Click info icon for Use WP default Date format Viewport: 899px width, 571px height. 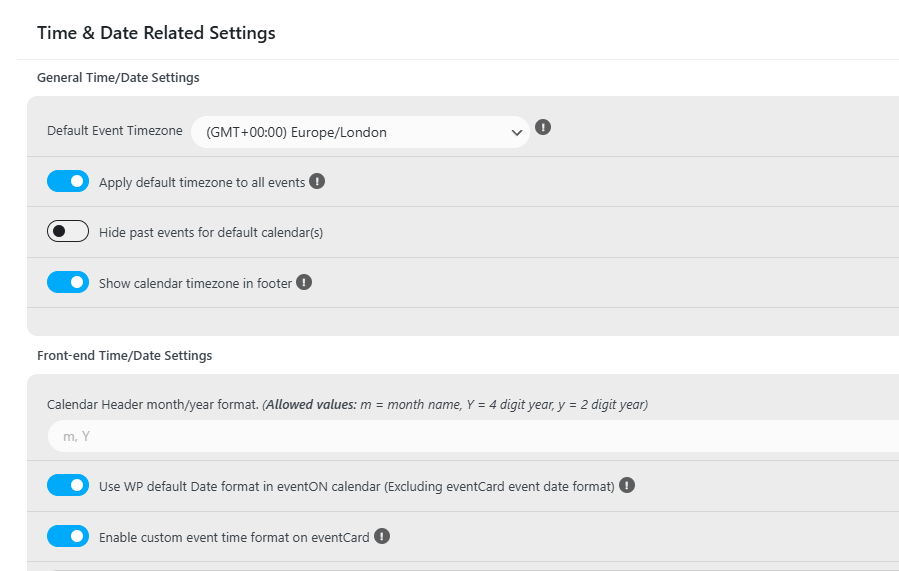627,485
